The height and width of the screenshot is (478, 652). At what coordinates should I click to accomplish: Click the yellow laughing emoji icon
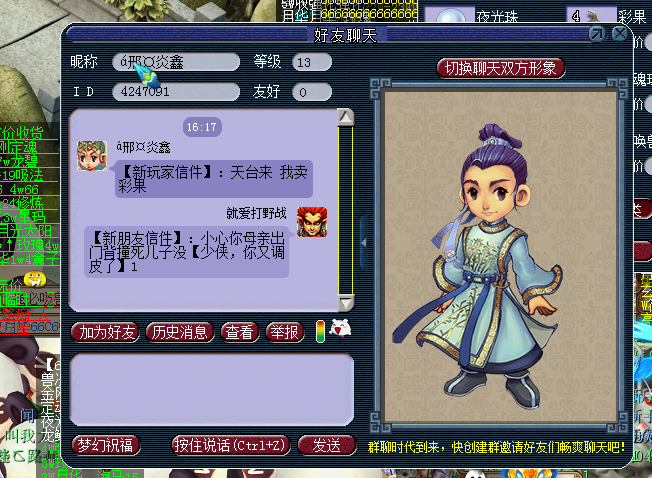[35, 278]
